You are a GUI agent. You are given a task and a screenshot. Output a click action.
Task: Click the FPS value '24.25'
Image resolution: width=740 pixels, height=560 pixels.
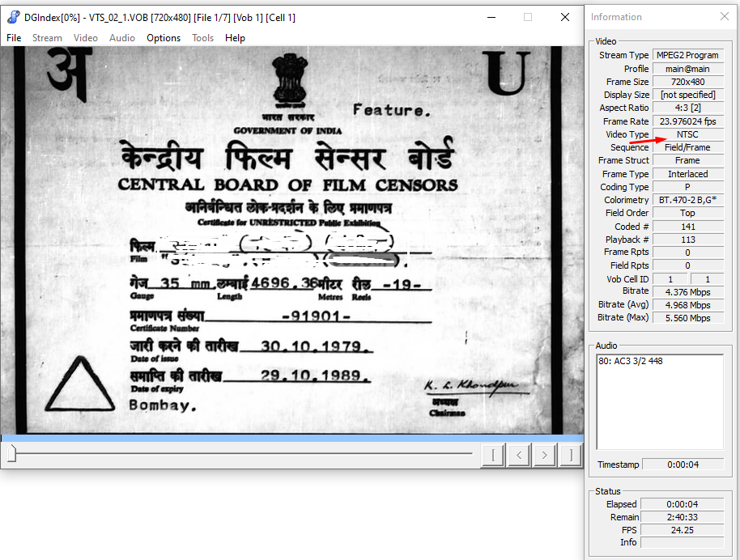click(682, 530)
